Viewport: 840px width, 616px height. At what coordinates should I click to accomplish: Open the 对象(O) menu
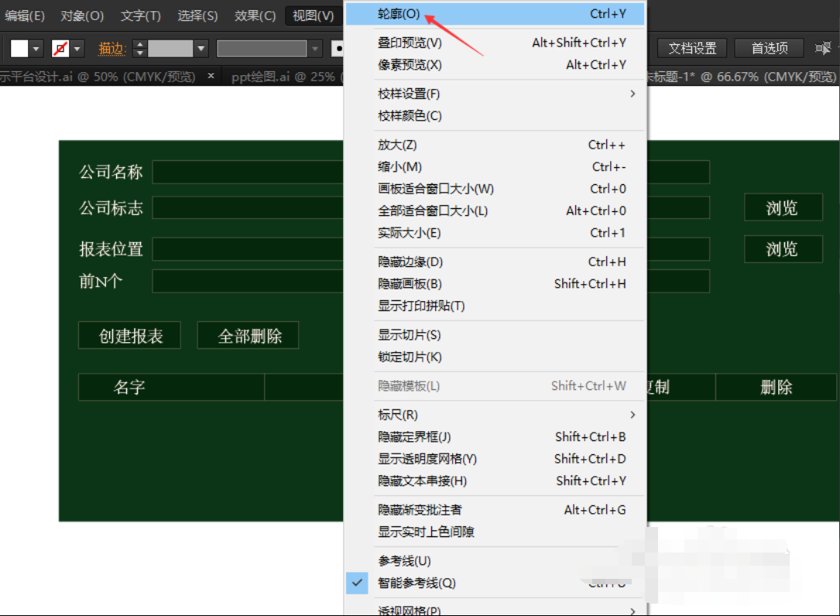click(x=82, y=15)
